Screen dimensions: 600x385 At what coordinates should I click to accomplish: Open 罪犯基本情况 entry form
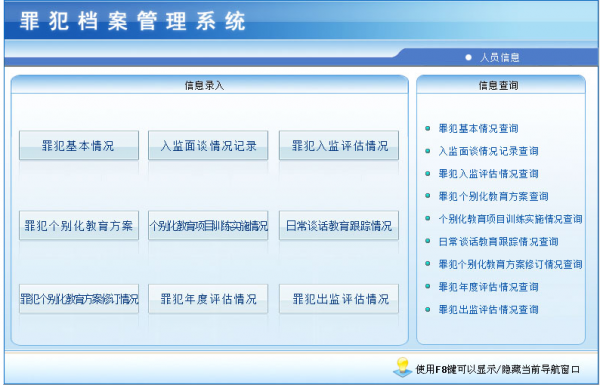tap(79, 145)
